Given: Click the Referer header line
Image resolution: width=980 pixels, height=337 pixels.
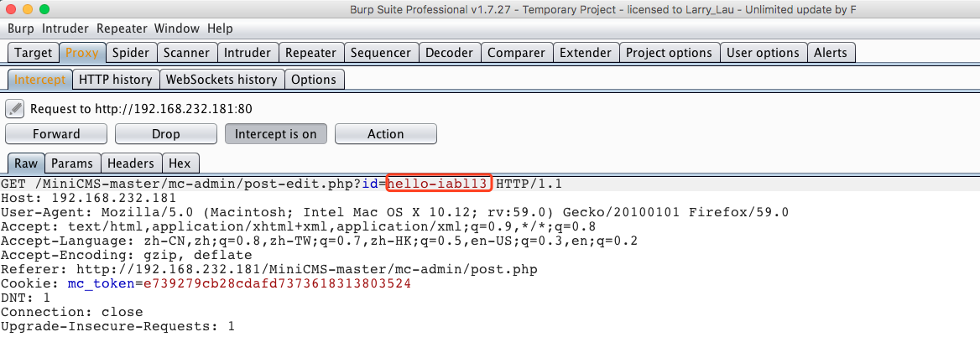Looking at the screenshot, I should coord(268,270).
